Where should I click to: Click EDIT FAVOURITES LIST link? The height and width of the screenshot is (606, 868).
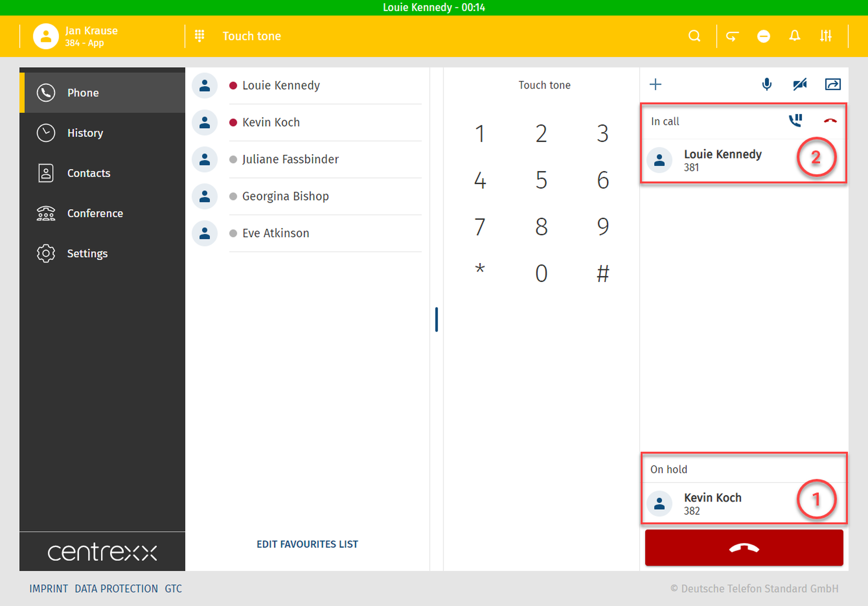coord(307,544)
